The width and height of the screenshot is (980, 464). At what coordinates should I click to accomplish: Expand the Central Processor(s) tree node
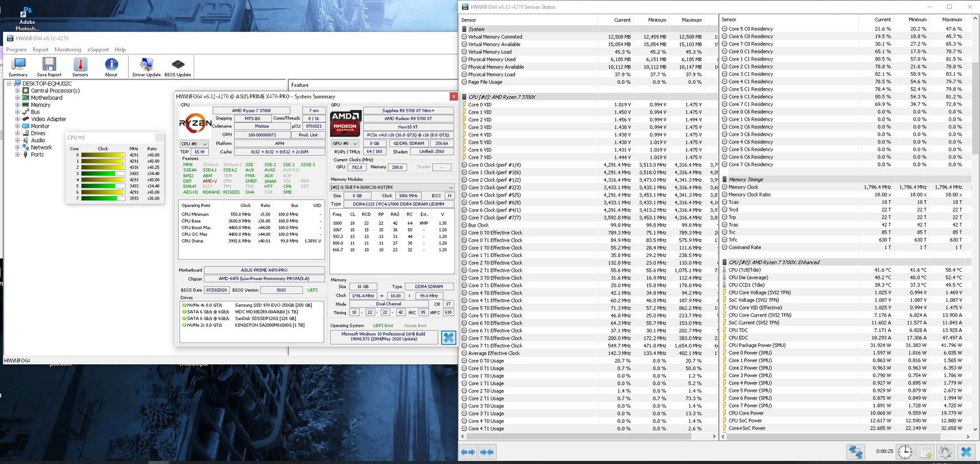(x=17, y=91)
